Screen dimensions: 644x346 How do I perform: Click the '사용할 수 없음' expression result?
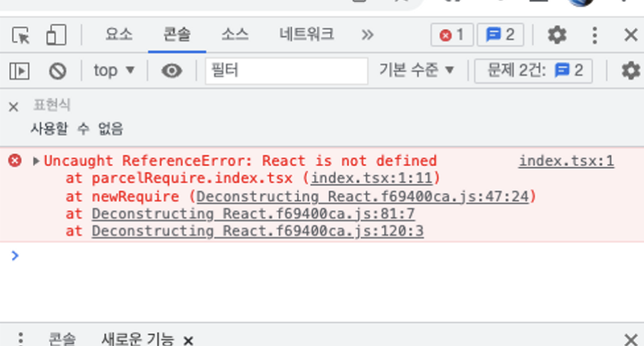[77, 129]
